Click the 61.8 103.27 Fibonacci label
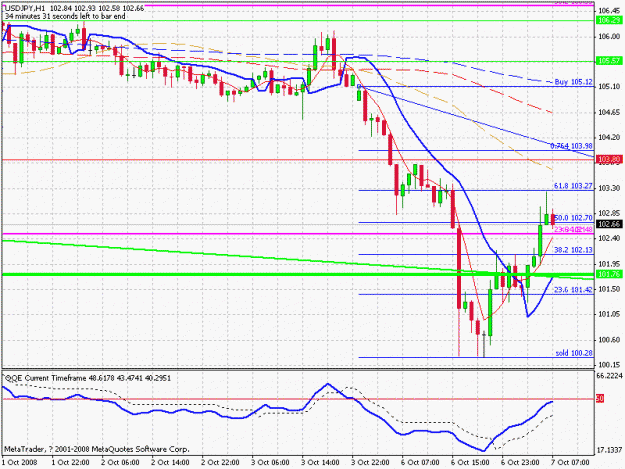Screen dimensions: 625x469 [x=573, y=186]
